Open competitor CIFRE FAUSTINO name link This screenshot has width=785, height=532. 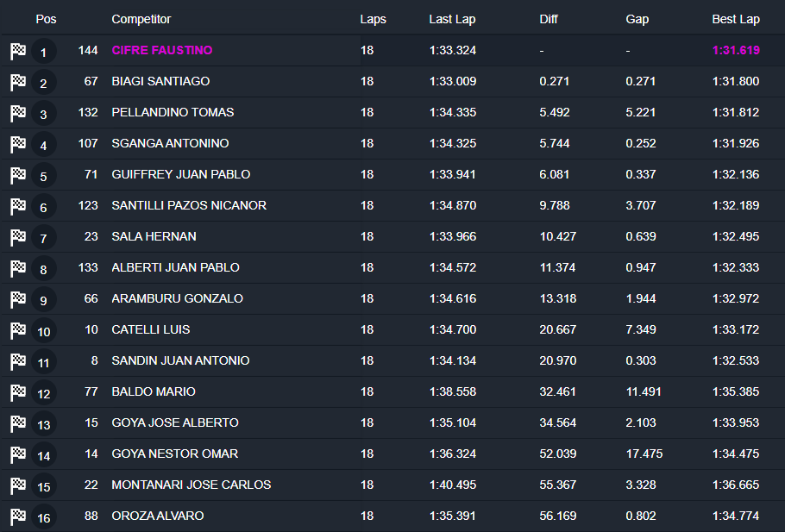[x=162, y=50]
